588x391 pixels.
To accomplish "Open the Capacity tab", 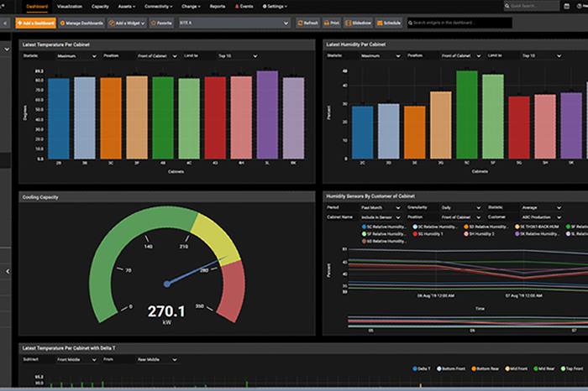I will point(100,7).
